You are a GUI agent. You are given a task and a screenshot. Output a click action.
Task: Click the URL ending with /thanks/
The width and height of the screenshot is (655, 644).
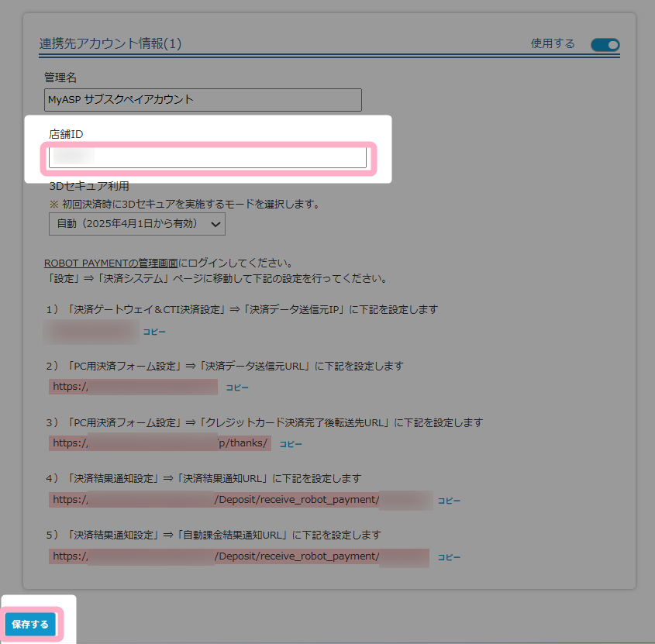coord(160,444)
